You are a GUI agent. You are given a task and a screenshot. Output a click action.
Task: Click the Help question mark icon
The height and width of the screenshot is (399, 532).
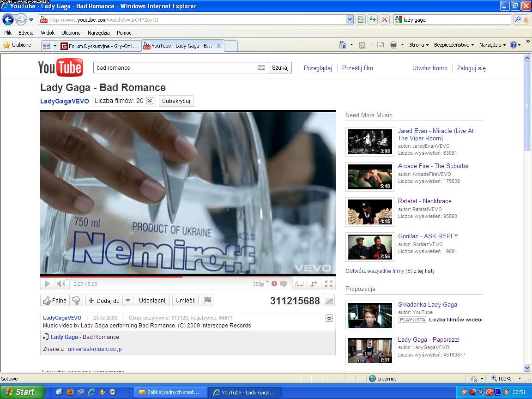pos(514,45)
